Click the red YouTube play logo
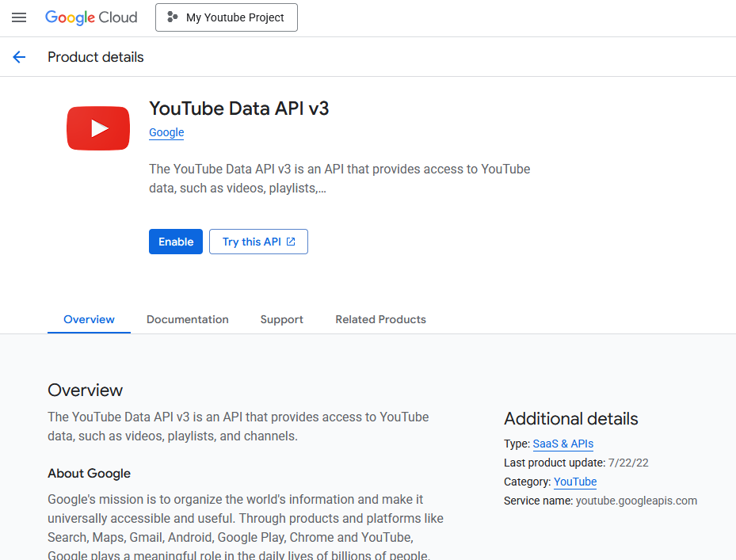Image resolution: width=736 pixels, height=560 pixels. (98, 128)
